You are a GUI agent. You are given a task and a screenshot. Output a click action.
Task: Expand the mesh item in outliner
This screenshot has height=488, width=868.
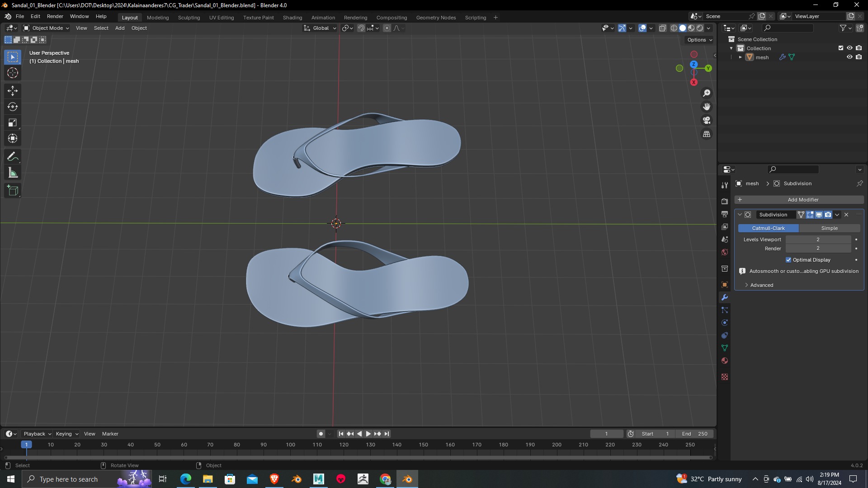(740, 57)
